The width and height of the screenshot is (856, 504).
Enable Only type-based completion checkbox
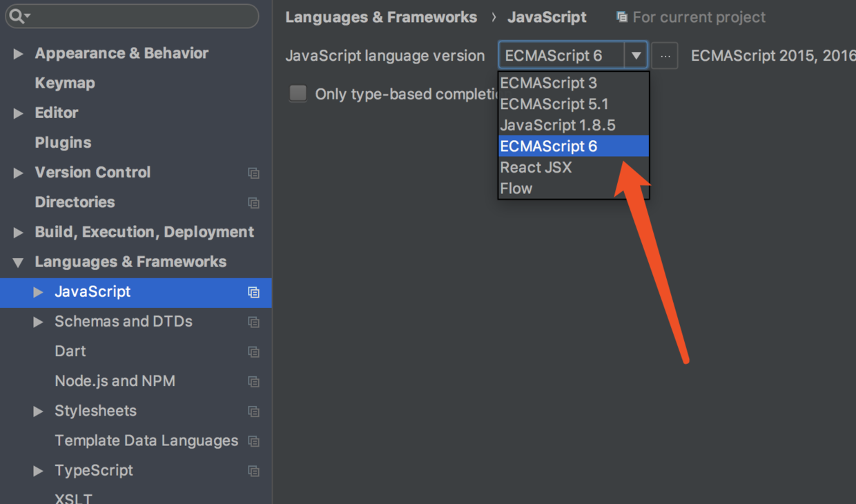click(x=298, y=93)
